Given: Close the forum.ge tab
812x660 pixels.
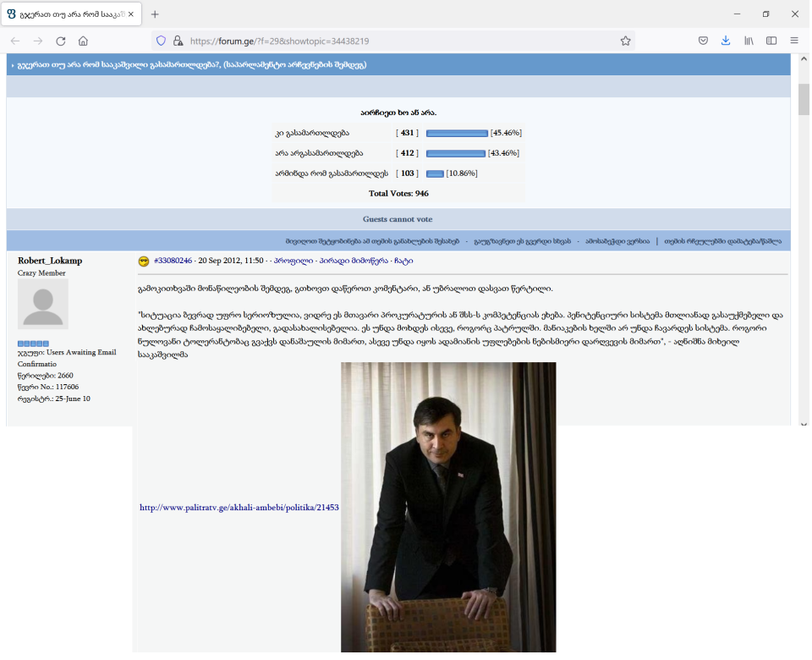Looking at the screenshot, I should tap(131, 14).
